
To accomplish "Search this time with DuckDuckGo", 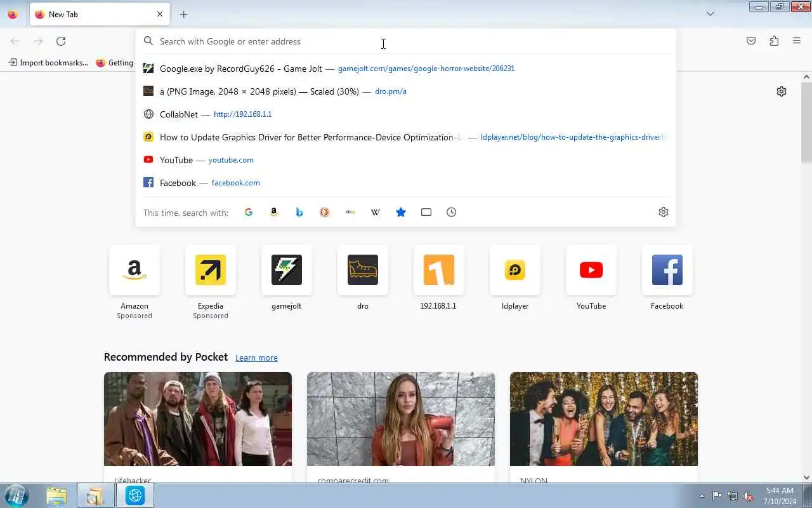I will click(x=325, y=212).
